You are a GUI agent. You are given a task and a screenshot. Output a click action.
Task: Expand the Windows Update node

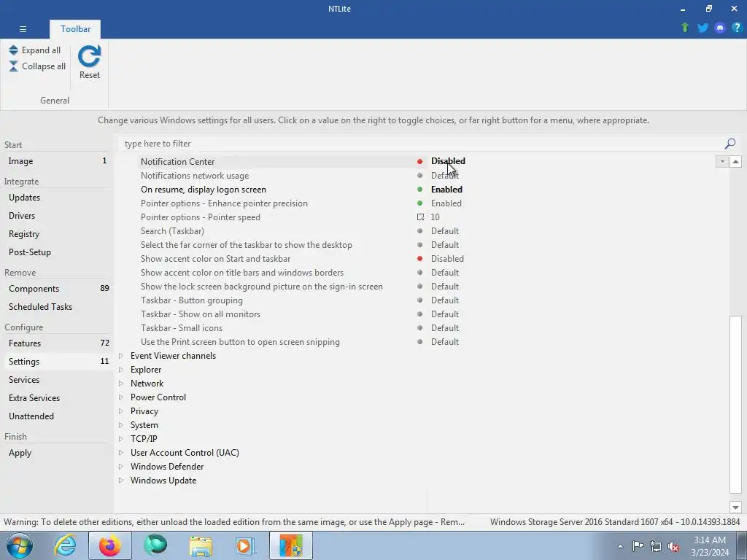121,481
